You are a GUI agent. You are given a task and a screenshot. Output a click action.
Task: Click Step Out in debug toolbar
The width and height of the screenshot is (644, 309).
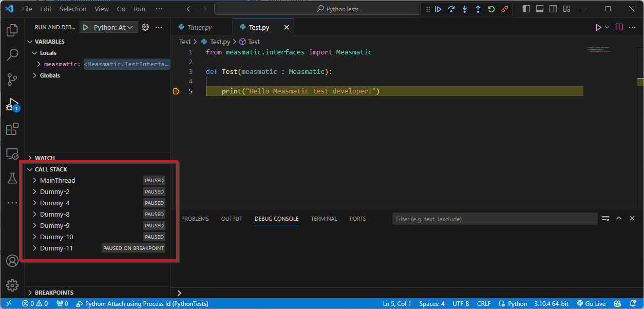[478, 9]
